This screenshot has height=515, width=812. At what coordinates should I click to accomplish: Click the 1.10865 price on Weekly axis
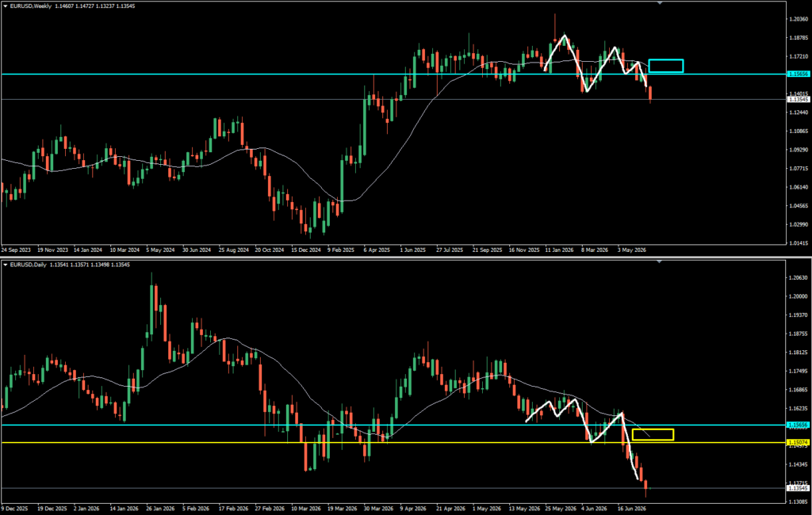(x=799, y=131)
